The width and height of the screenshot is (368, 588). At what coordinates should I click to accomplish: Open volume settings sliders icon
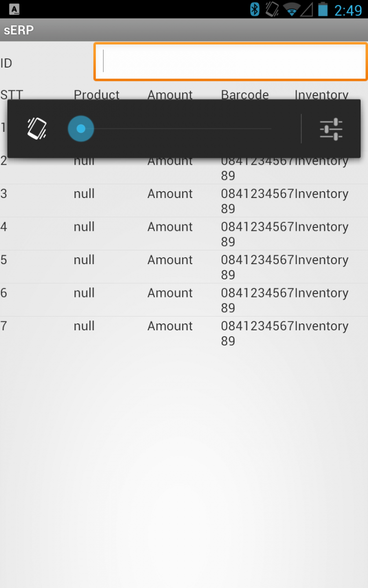[331, 129]
